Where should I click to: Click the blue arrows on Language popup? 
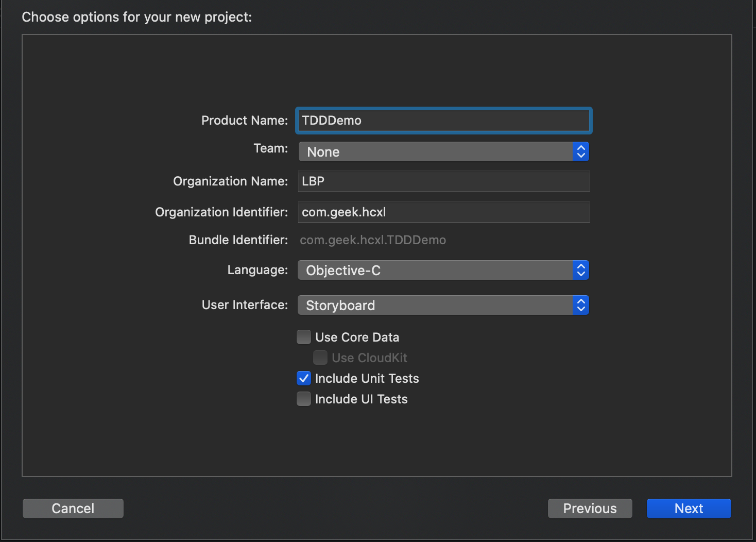click(581, 270)
